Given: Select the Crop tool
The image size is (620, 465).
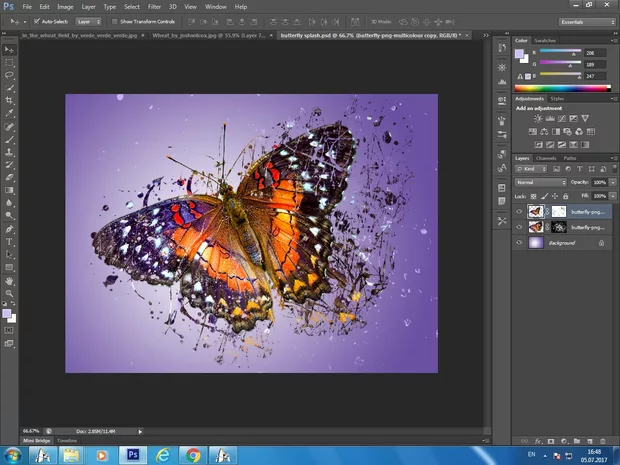Looking at the screenshot, I should pyautogui.click(x=9, y=101).
